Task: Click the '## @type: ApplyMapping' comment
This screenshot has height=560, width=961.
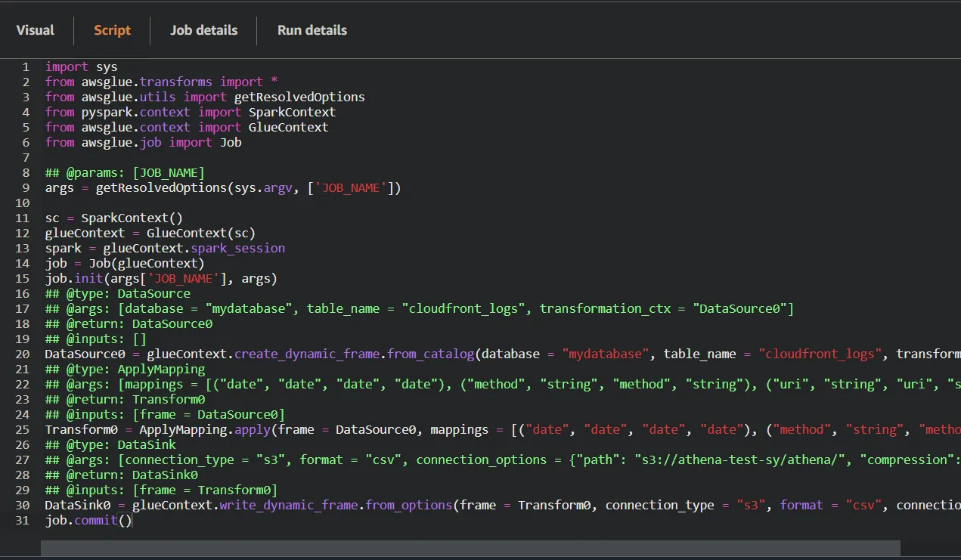Action: coord(125,370)
